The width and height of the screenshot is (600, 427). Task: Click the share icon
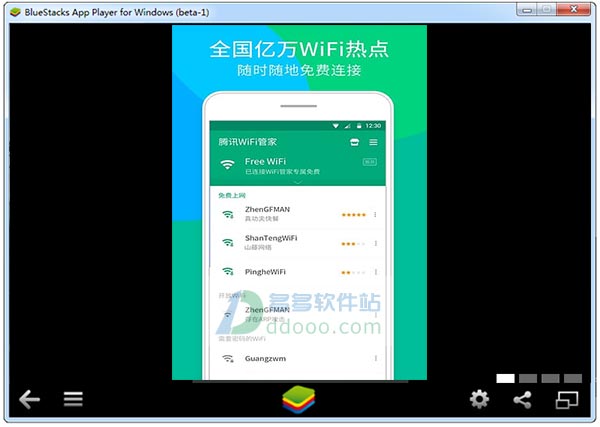point(522,400)
